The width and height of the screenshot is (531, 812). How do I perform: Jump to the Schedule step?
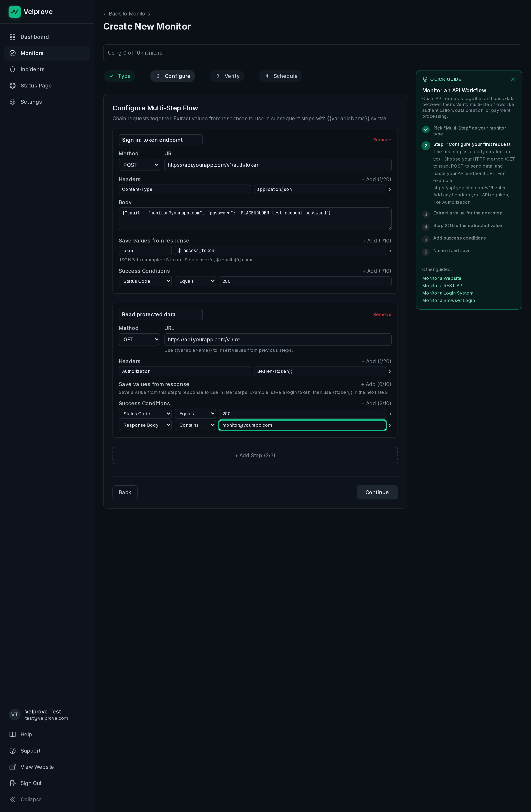(280, 76)
